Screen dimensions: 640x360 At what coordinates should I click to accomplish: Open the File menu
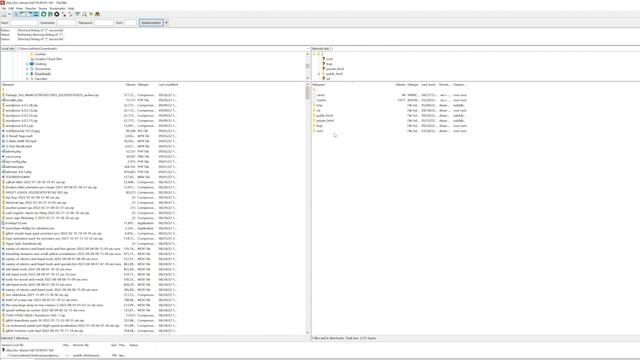[4, 9]
